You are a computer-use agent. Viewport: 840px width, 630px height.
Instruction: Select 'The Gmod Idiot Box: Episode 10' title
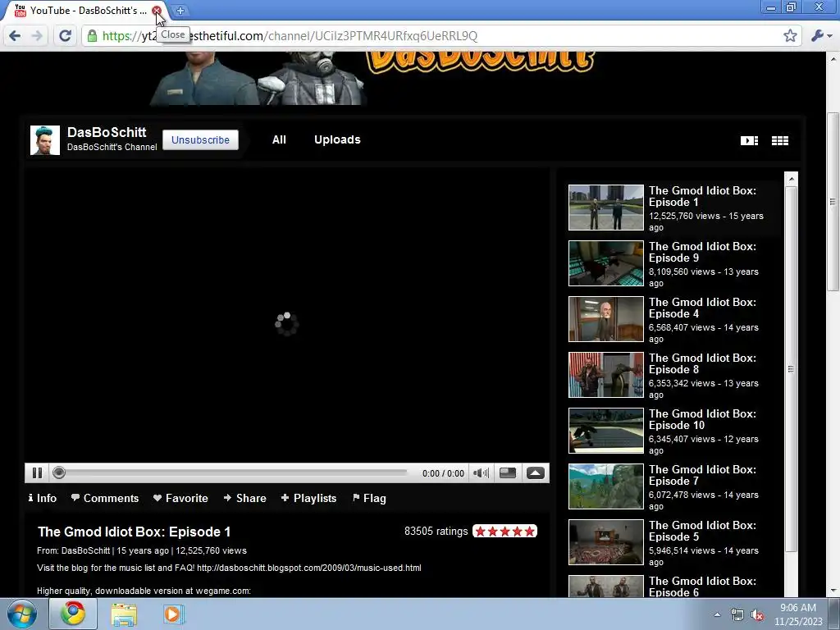[702, 419]
